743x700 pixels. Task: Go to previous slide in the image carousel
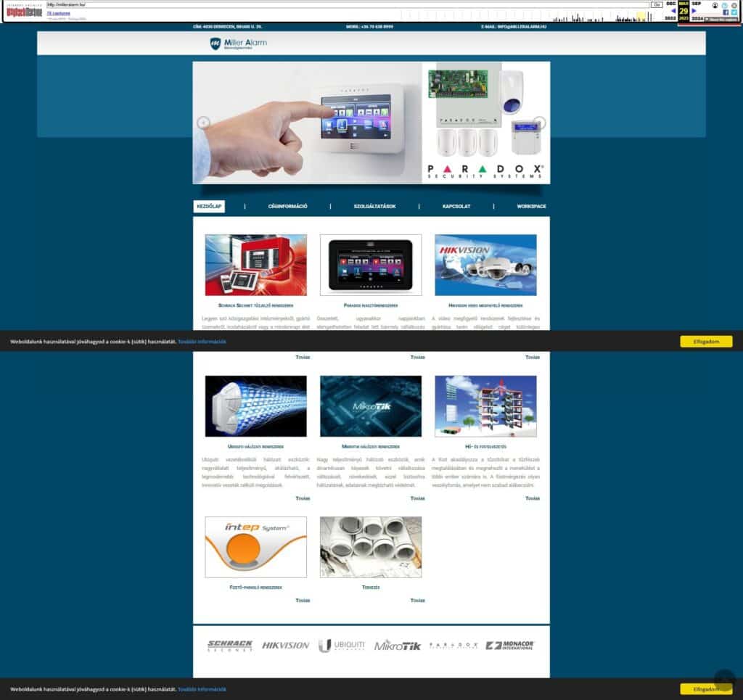click(x=204, y=123)
